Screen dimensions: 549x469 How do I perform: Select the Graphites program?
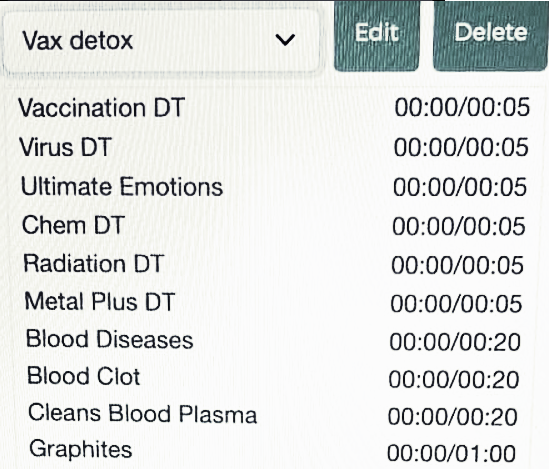81,449
